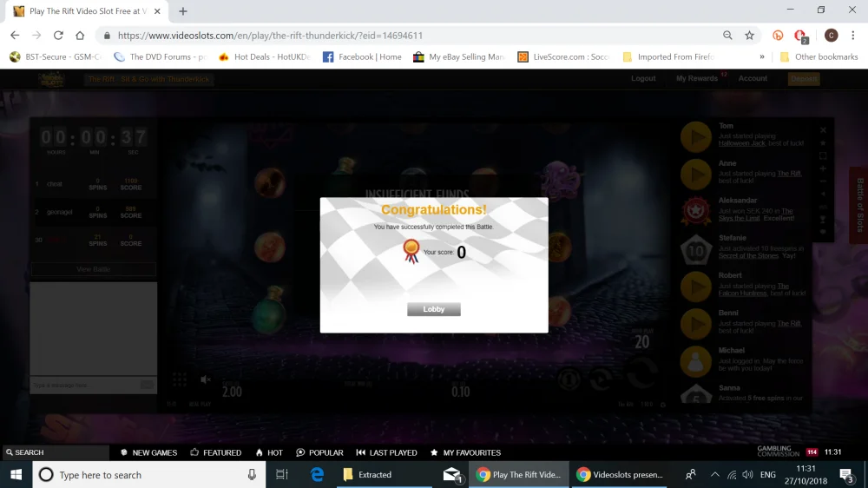Open FEATURED games in the bottom bar
Viewport: 868px width, 488px height.
pos(216,452)
